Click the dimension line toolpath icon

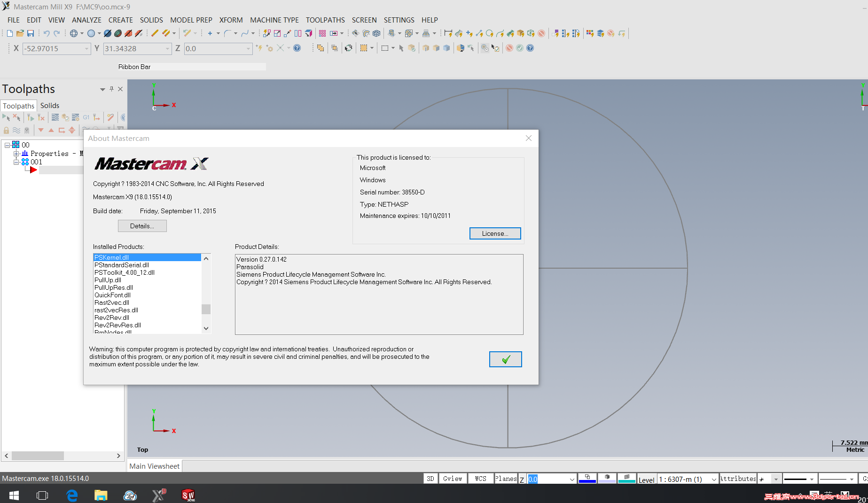448,33
